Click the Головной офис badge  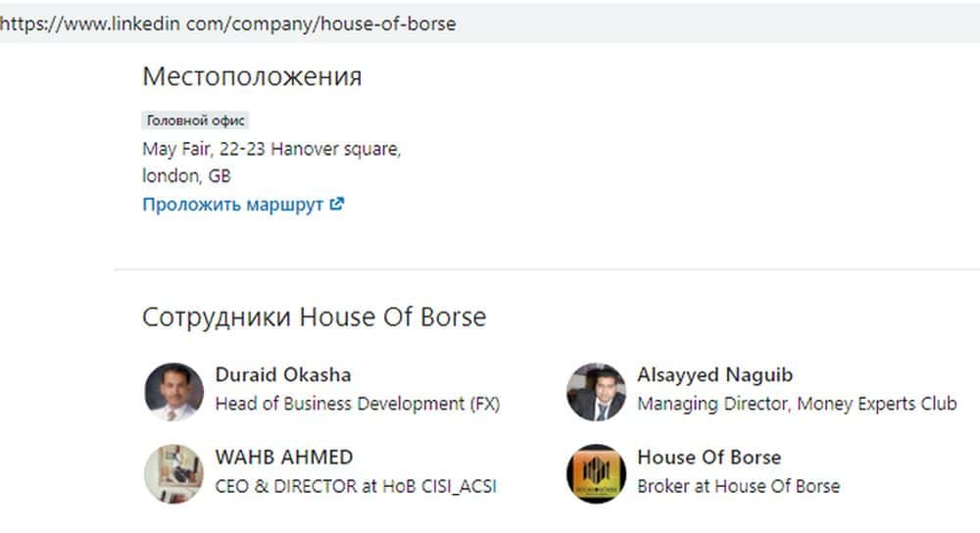(x=195, y=121)
